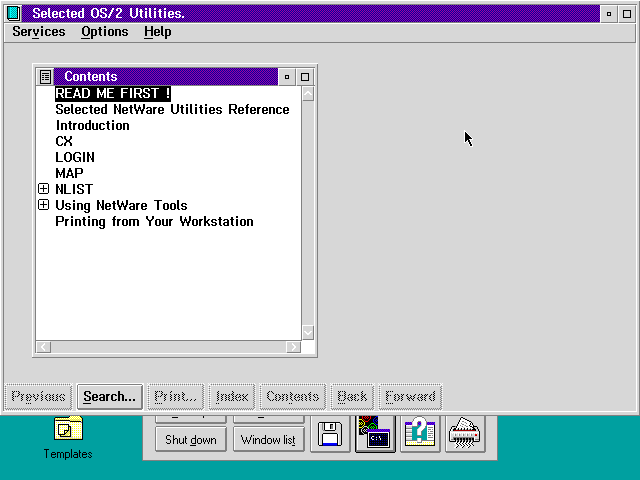The width and height of the screenshot is (640, 480).
Task: Open the Drive A floppy disk icon
Action: (330, 434)
